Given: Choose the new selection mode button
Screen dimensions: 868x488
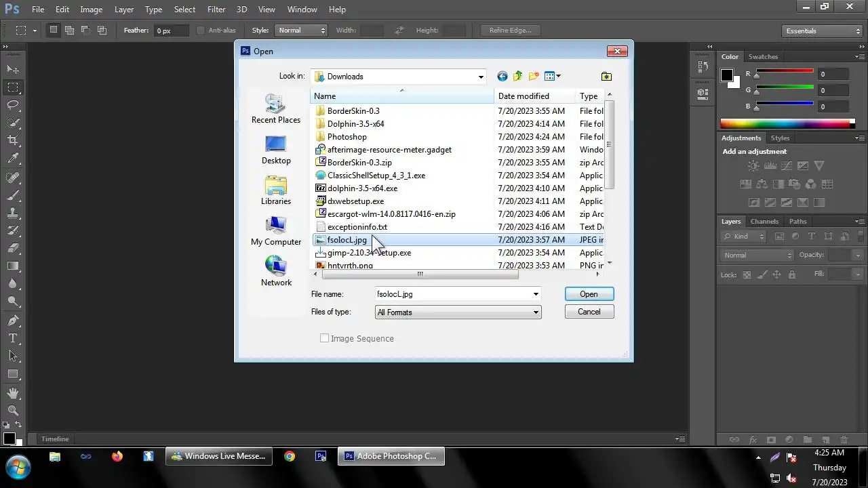Looking at the screenshot, I should click(54, 30).
